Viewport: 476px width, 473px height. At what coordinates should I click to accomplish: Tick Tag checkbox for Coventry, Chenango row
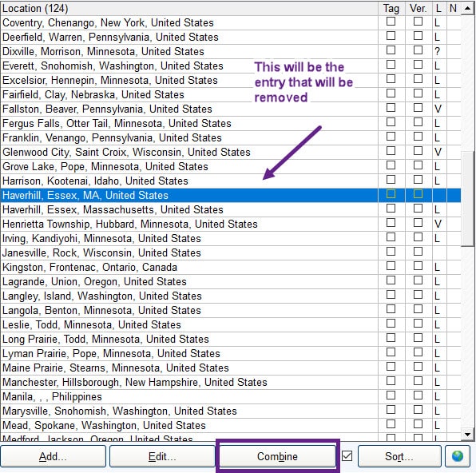(391, 22)
